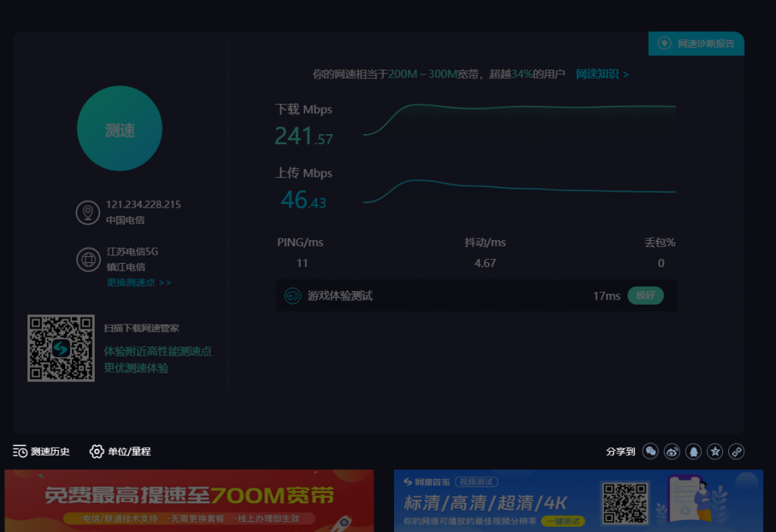Click the lightbulb icon on 网速诊断报告
The width and height of the screenshot is (776, 532).
[664, 43]
